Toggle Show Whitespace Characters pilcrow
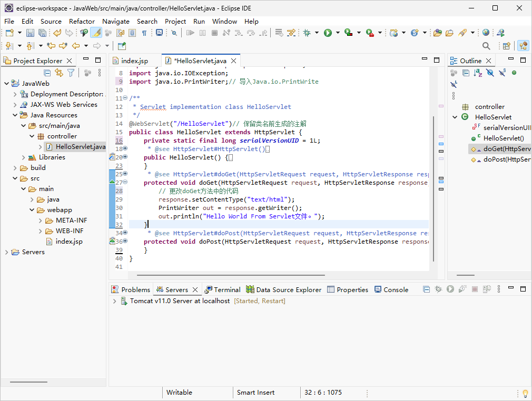The height and width of the screenshot is (401, 532). pyautogui.click(x=144, y=33)
